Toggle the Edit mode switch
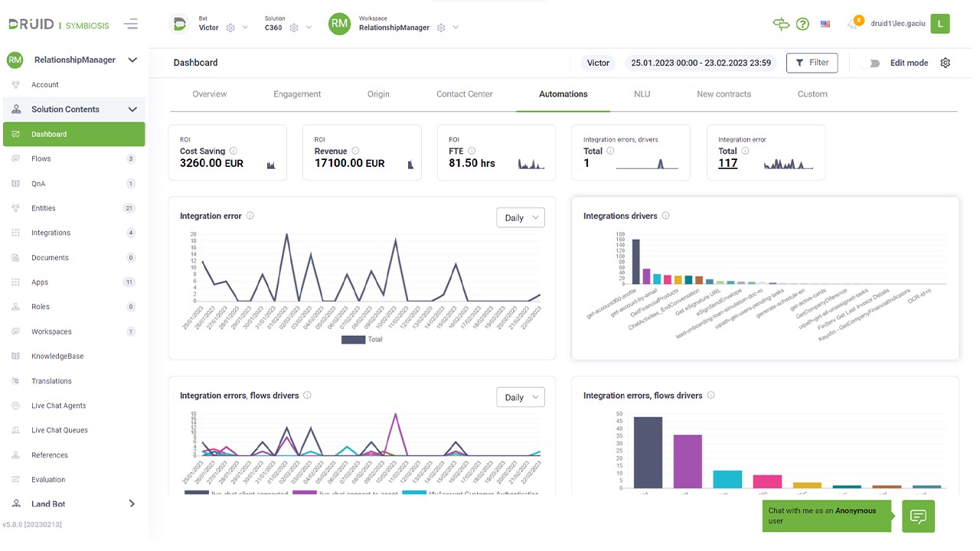 pyautogui.click(x=870, y=63)
